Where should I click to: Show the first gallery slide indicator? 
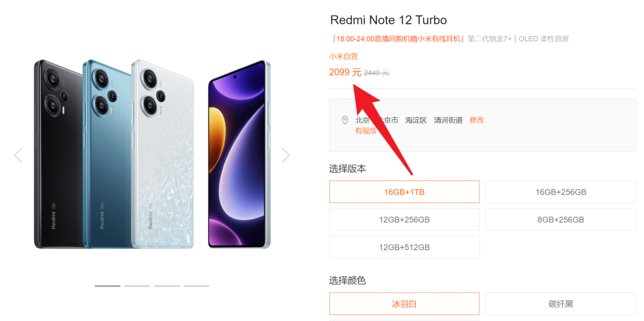pos(107,286)
